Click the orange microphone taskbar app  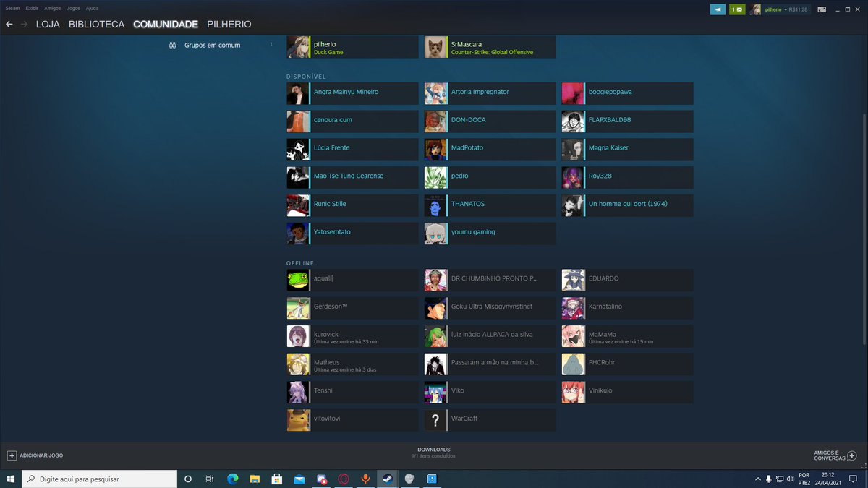click(x=365, y=479)
